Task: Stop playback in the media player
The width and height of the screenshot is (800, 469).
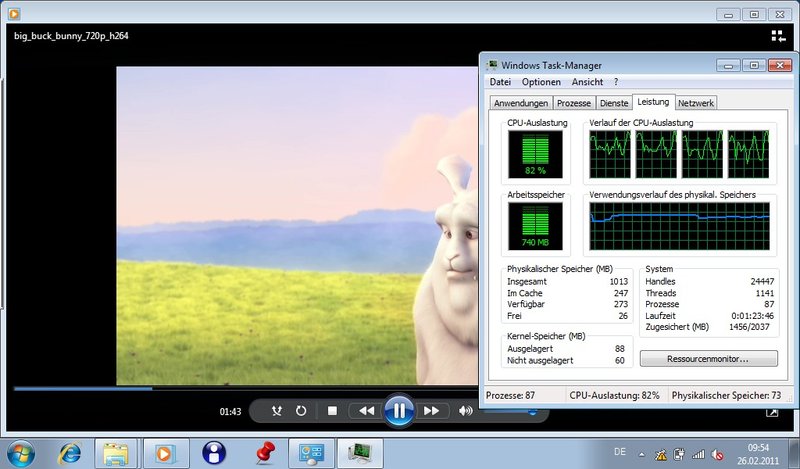Action: [332, 411]
